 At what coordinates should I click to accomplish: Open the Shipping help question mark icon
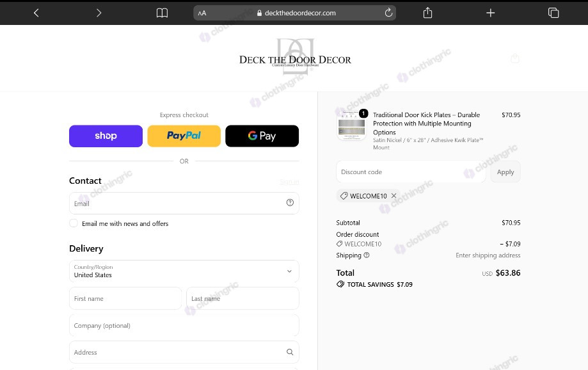click(x=367, y=255)
